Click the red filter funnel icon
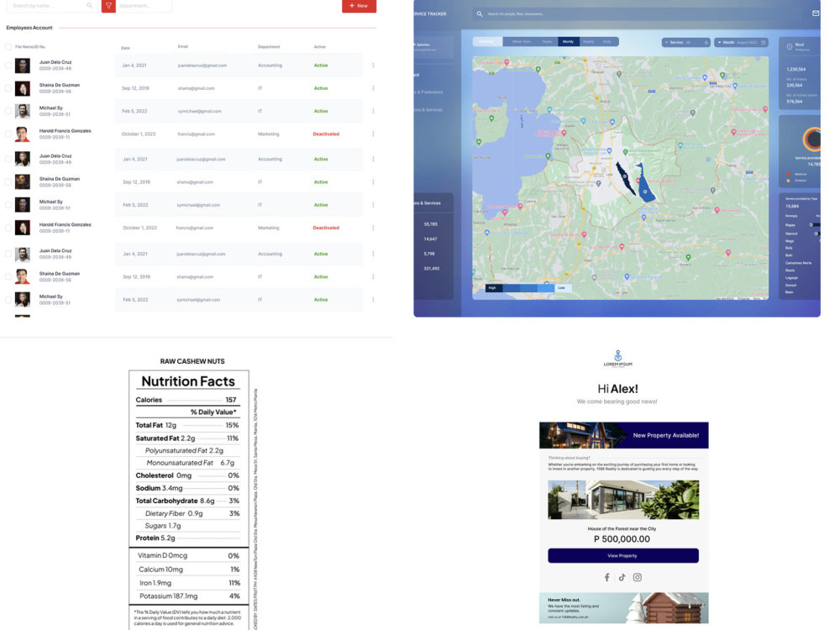The width and height of the screenshot is (840, 630). click(x=108, y=6)
